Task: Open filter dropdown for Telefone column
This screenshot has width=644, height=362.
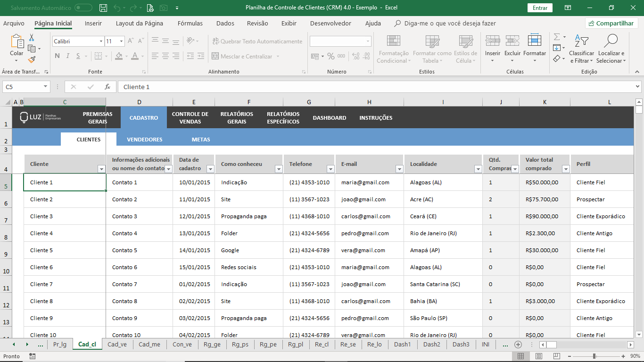Action: click(330, 169)
